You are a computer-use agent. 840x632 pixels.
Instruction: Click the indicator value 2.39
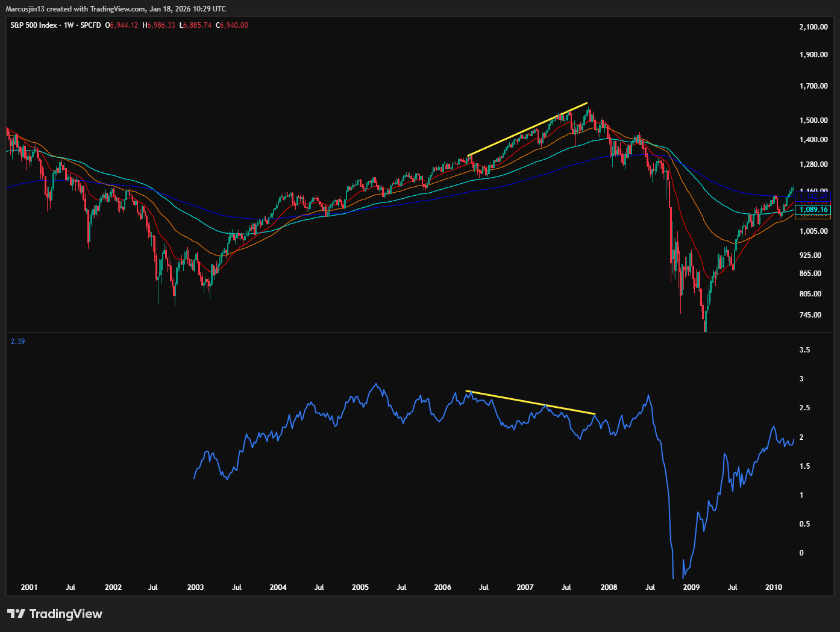[18, 342]
